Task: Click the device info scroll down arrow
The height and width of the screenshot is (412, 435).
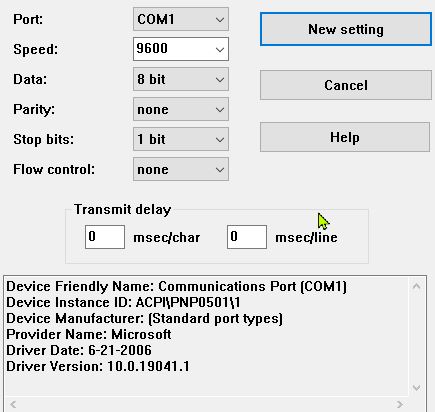Action: pos(416,388)
